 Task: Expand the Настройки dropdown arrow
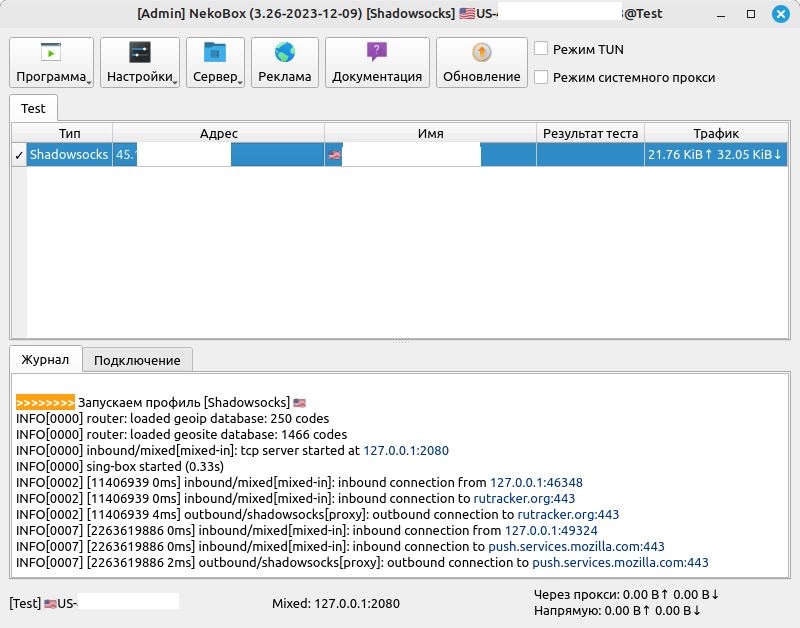[x=175, y=80]
